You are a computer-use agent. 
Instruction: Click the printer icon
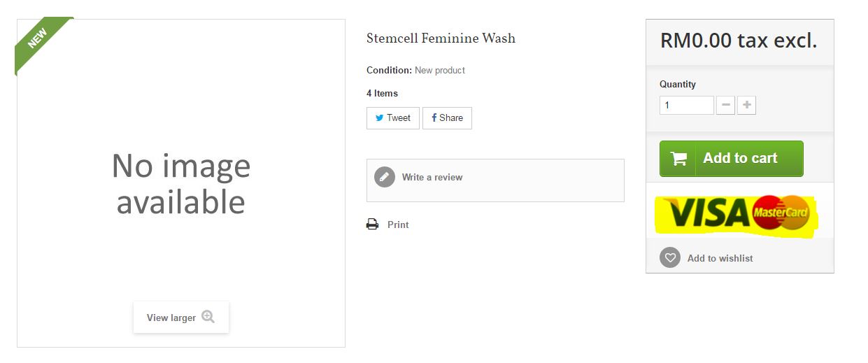[x=372, y=225]
